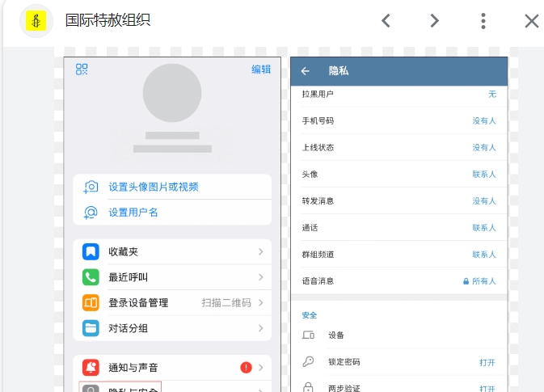
Task: Click the 隐私 header title
Action: (x=339, y=71)
